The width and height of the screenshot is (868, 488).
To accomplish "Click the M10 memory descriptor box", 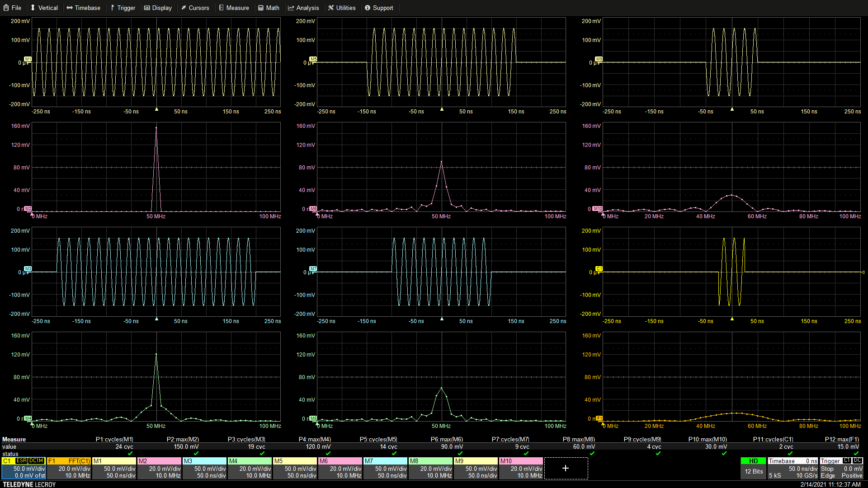I will click(521, 468).
